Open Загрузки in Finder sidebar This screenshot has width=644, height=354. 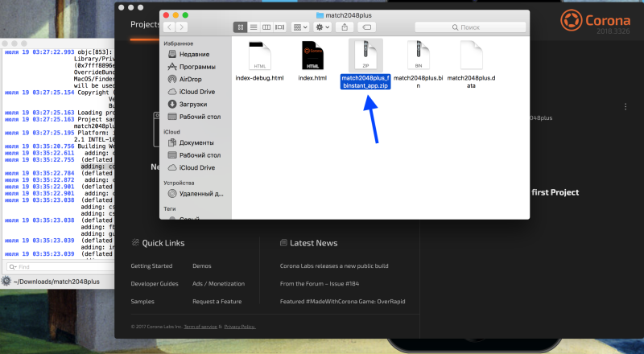[188, 105]
